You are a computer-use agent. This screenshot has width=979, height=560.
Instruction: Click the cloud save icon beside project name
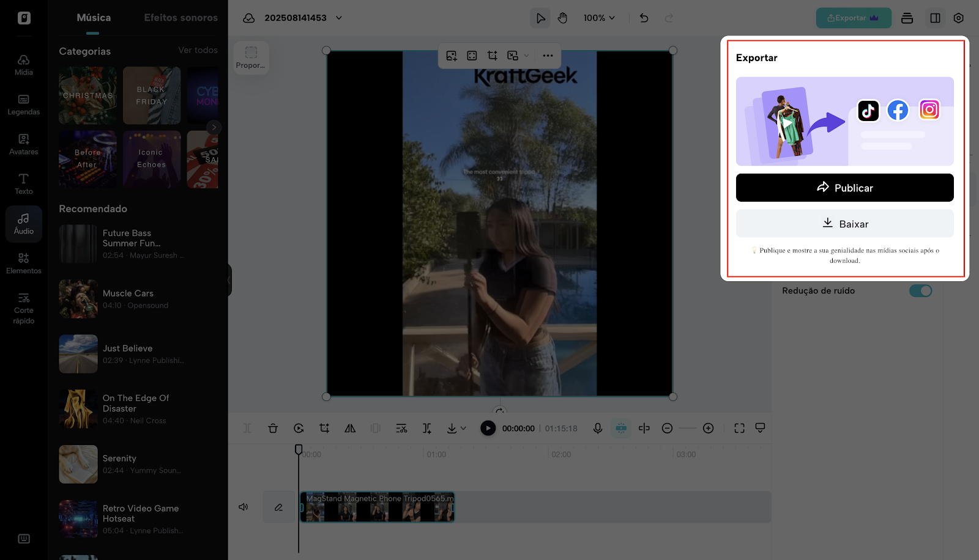click(249, 18)
